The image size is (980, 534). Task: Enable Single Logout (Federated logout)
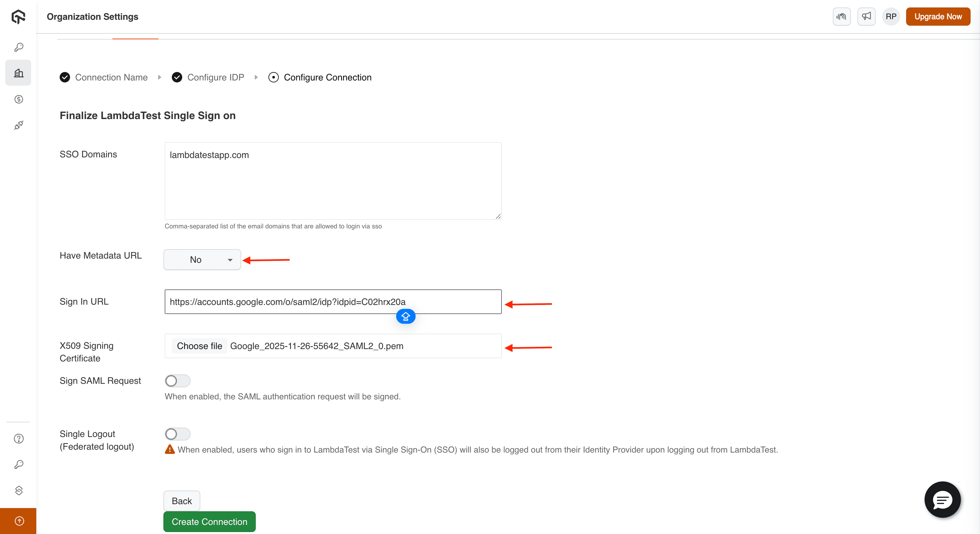(x=177, y=434)
